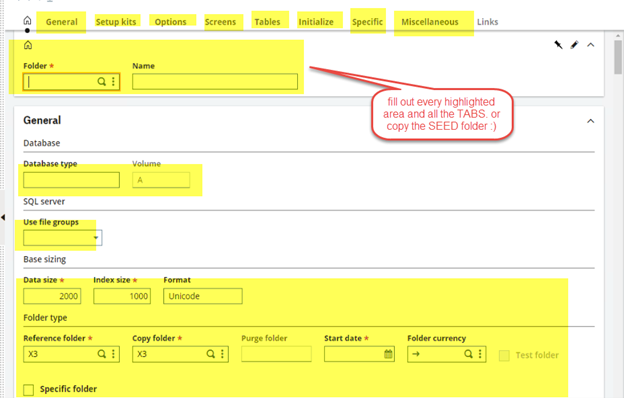Image resolution: width=624 pixels, height=398 pixels.
Task: Click the pencil edit icon in header
Action: point(574,45)
